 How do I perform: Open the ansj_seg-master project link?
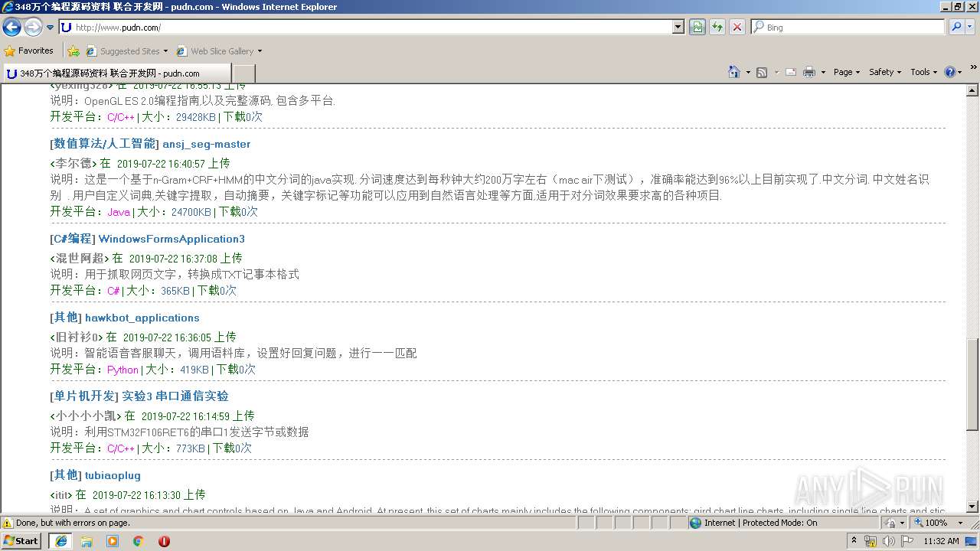tap(207, 144)
